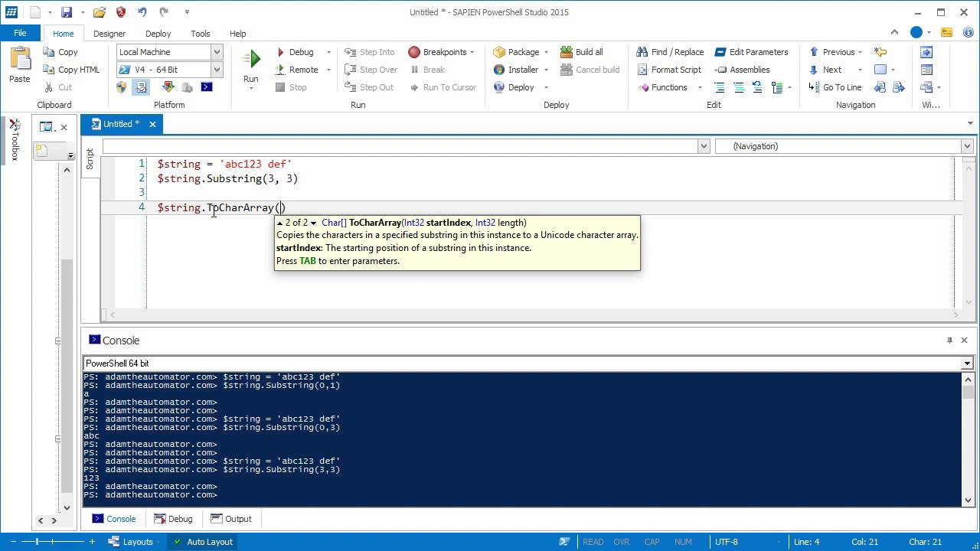Open the Layouts menu in status bar
This screenshot has width=980, height=551.
pos(131,542)
